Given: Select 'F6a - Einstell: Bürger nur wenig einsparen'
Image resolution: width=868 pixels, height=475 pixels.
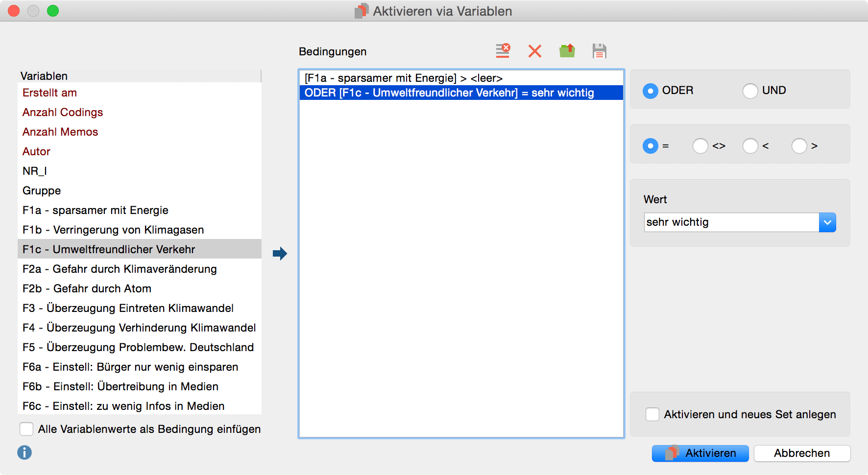Looking at the screenshot, I should click(140, 367).
